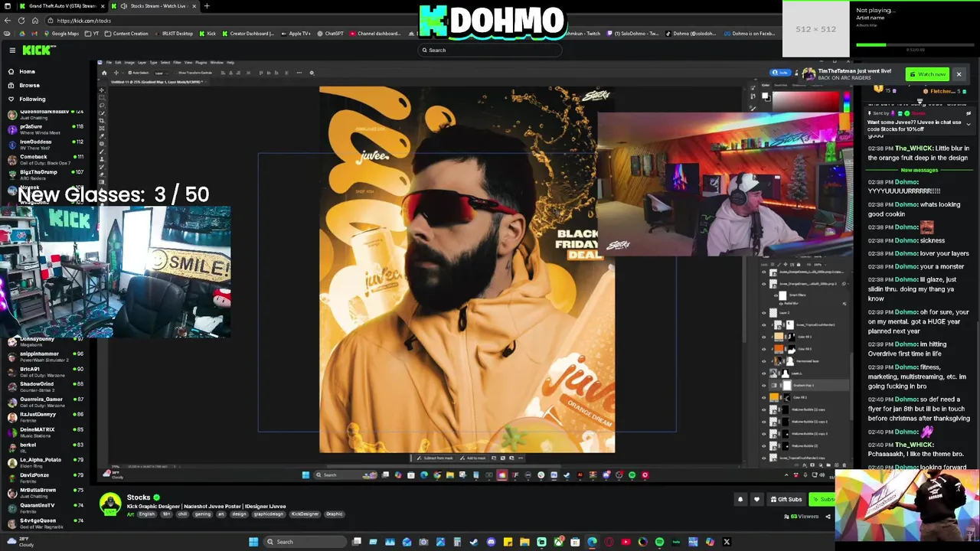This screenshot has height=551, width=980.
Task: Toggle the notification bell for Stocks
Action: [x=740, y=499]
